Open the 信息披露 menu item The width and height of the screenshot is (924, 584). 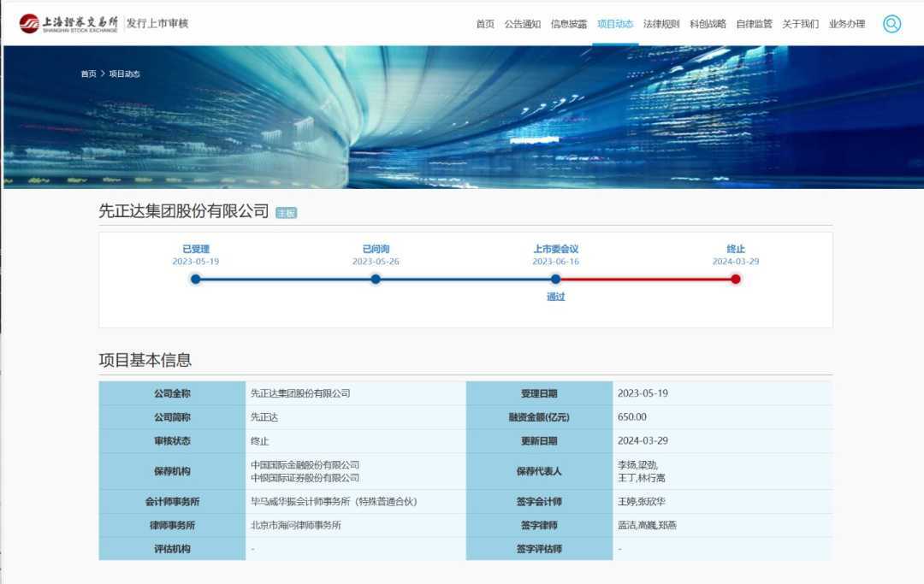[569, 24]
